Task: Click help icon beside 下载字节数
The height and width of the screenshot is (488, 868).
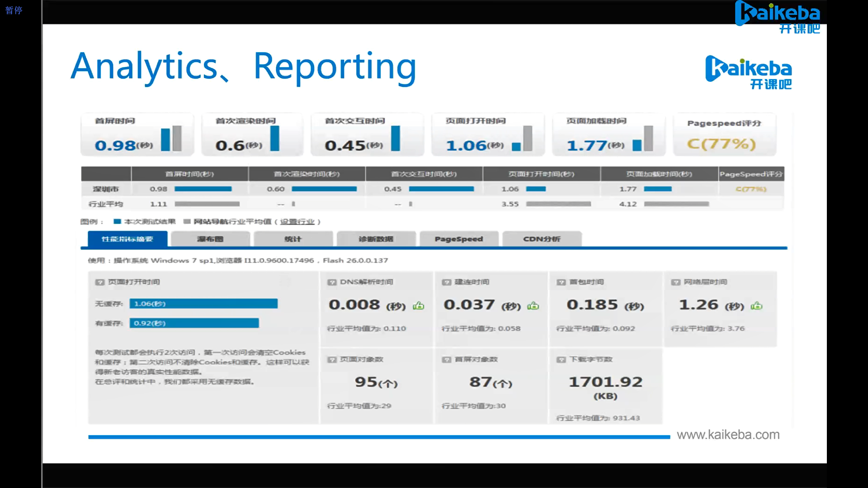Action: (x=561, y=360)
